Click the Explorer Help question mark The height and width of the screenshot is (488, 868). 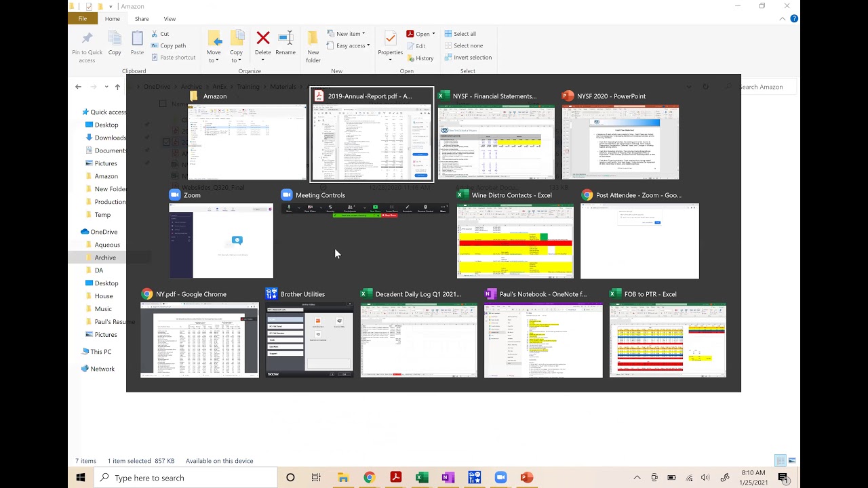pyautogui.click(x=794, y=19)
